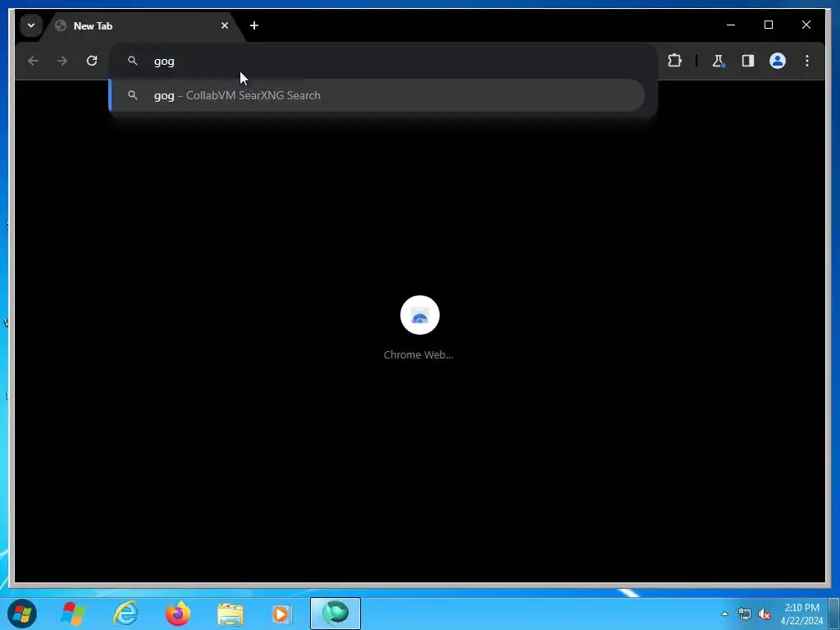Close the browser window
The height and width of the screenshot is (630, 840).
[x=806, y=25]
